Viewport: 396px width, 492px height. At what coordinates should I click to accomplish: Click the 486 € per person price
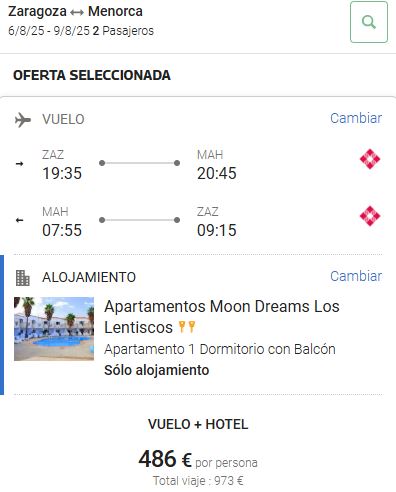[198, 459]
